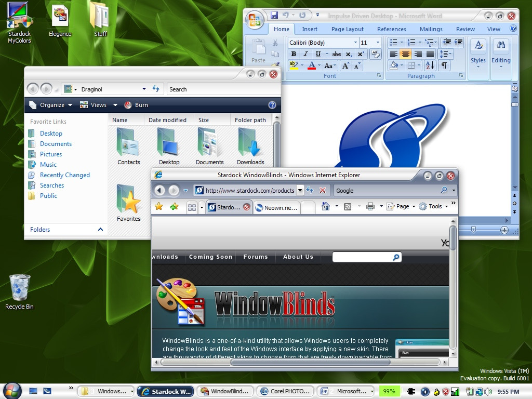532x399 pixels.
Task: Open Pictures favorite link in Explorer
Action: click(51, 154)
